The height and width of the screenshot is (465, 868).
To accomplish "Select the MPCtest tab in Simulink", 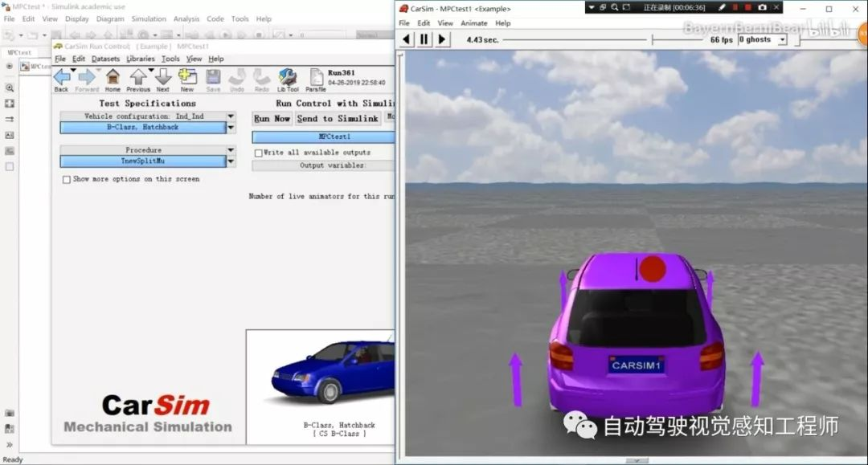I will pyautogui.click(x=19, y=52).
